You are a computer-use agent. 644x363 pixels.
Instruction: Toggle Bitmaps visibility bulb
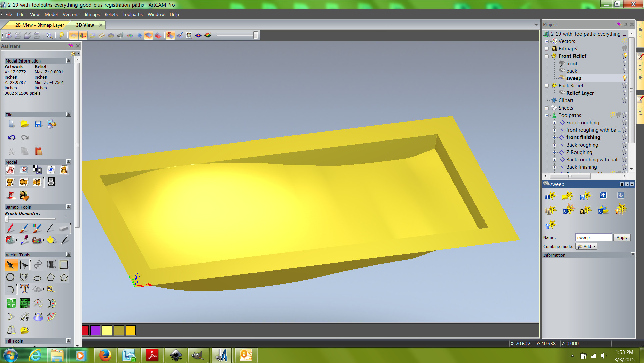[x=624, y=48]
